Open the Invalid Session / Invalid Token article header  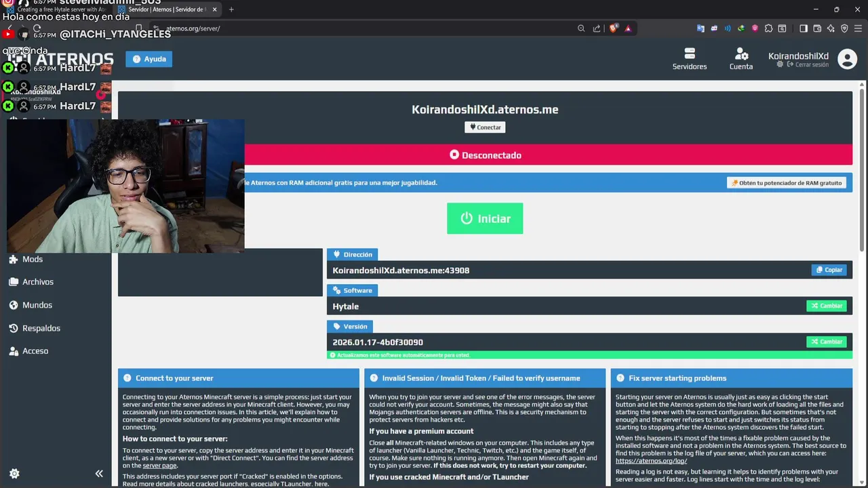coord(484,378)
